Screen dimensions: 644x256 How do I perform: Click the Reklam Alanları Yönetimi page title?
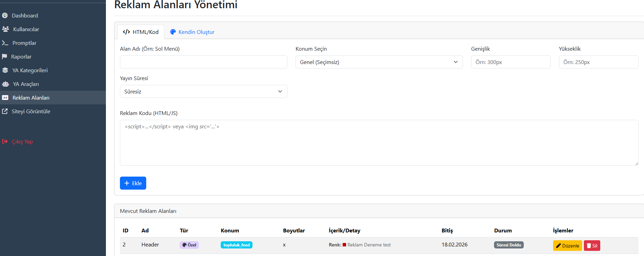coord(176,5)
